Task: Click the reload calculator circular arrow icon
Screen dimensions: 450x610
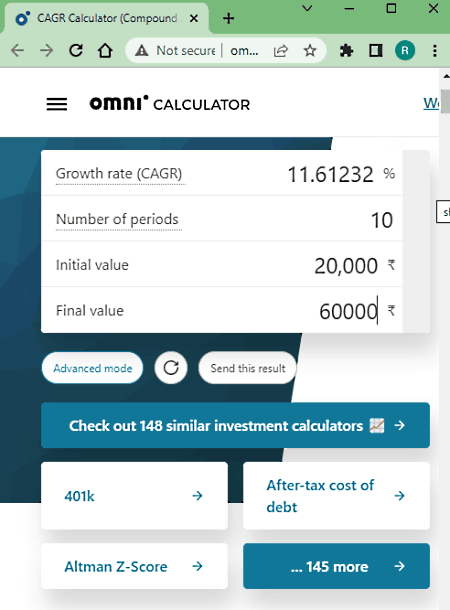Action: (x=171, y=368)
